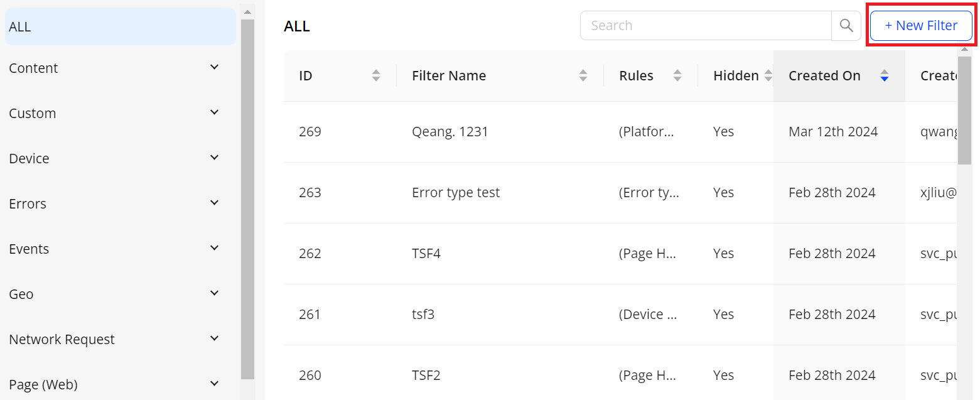This screenshot has height=400, width=980.
Task: Expand the Errors filter category
Action: (214, 203)
